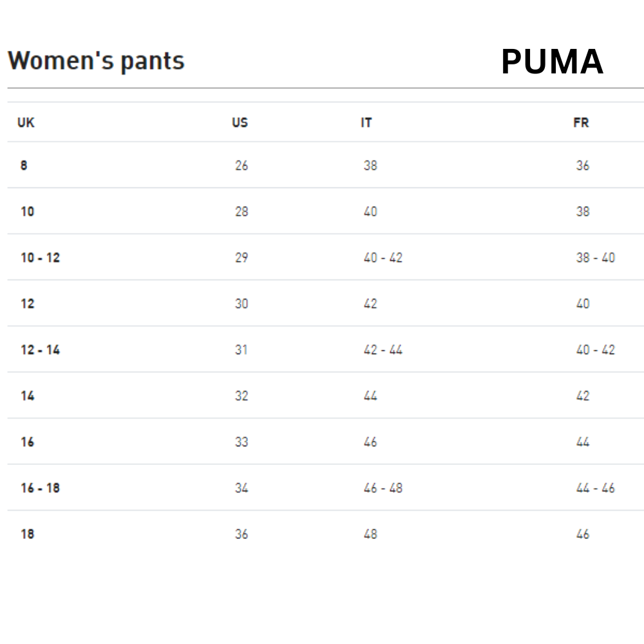Click the Women's pants heading

(x=97, y=61)
